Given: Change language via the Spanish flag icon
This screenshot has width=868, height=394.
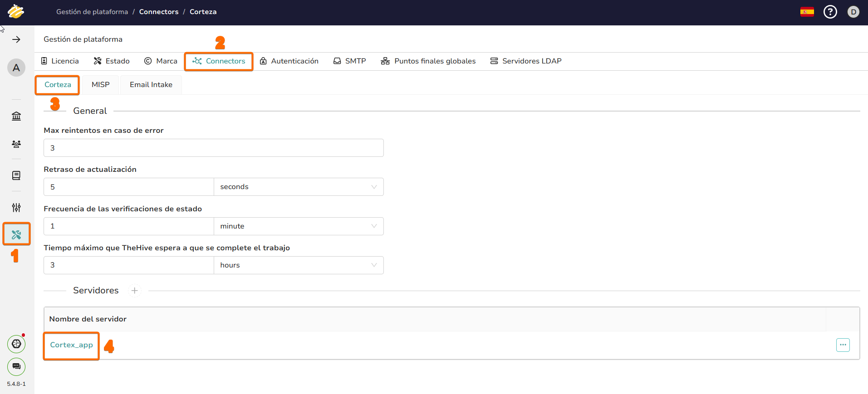Looking at the screenshot, I should pos(807,12).
